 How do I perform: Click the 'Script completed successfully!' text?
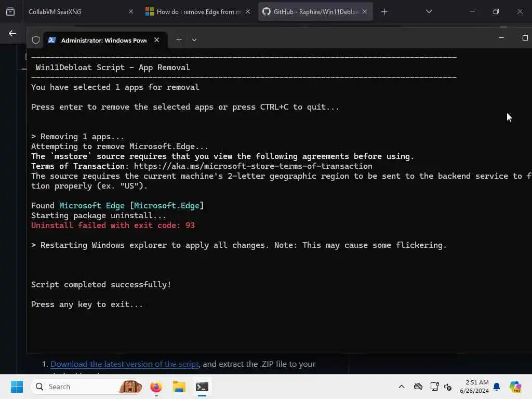tap(101, 285)
